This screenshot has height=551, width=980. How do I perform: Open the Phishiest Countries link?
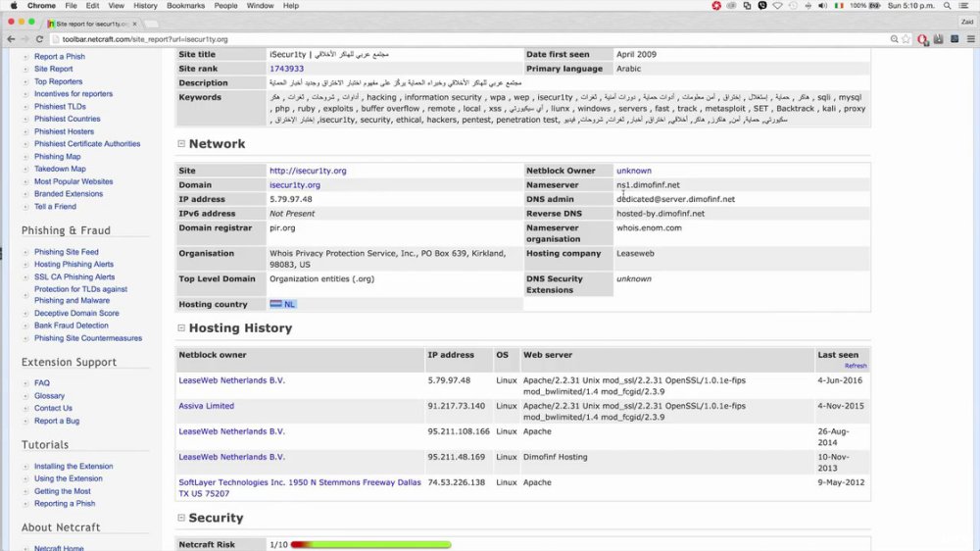[67, 119]
